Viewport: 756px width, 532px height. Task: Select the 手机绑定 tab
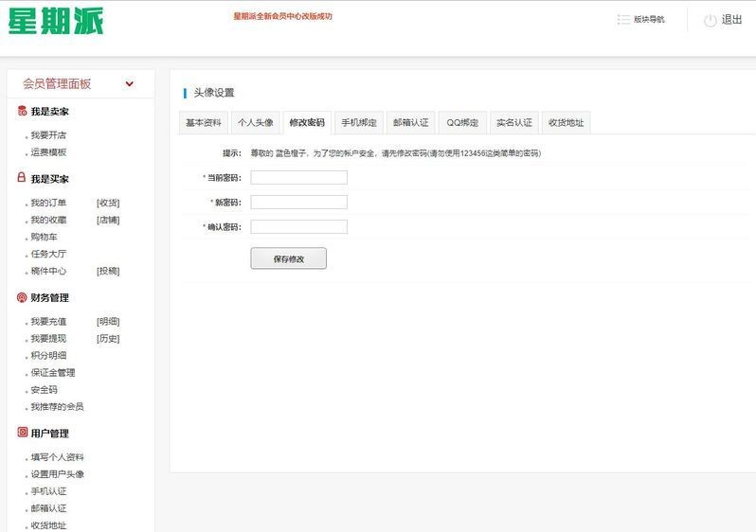coord(359,123)
